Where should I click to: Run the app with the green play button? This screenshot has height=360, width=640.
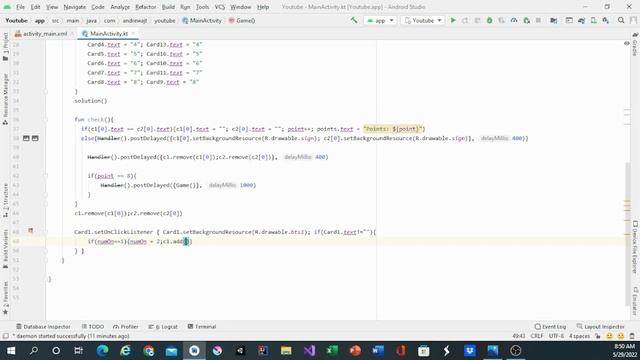tap(453, 20)
